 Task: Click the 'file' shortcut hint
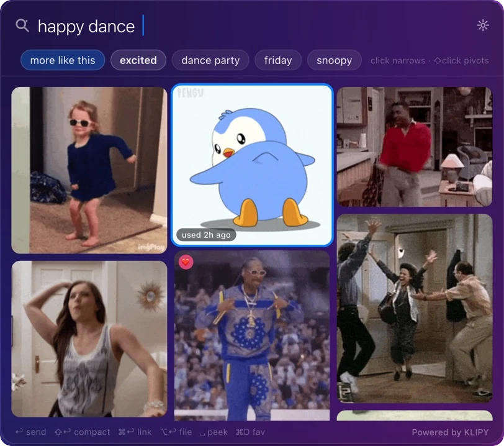176,432
